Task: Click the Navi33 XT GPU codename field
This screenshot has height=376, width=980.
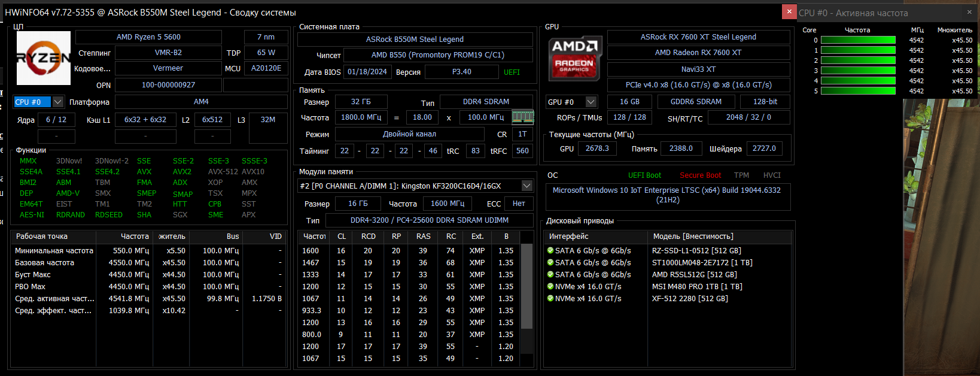Action: pyautogui.click(x=698, y=69)
